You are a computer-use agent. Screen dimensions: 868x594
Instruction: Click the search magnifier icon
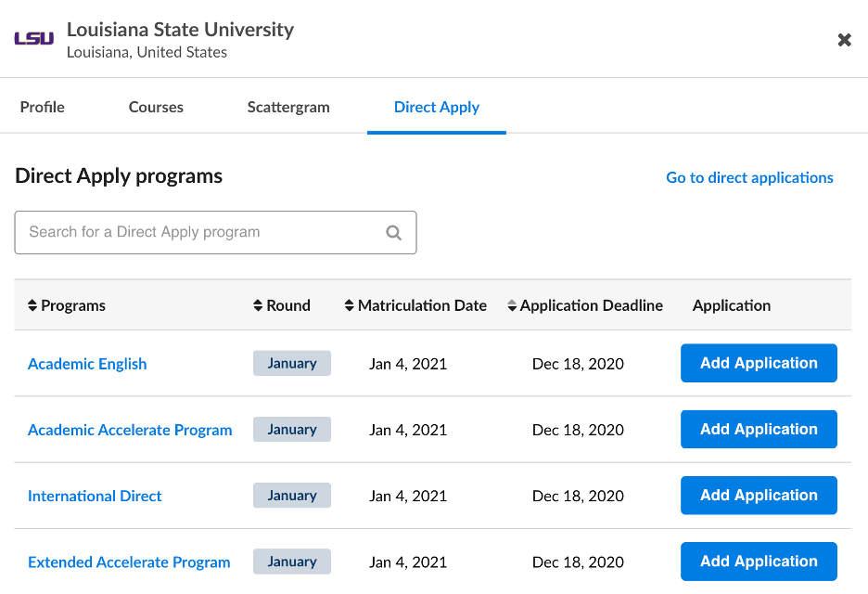393,233
